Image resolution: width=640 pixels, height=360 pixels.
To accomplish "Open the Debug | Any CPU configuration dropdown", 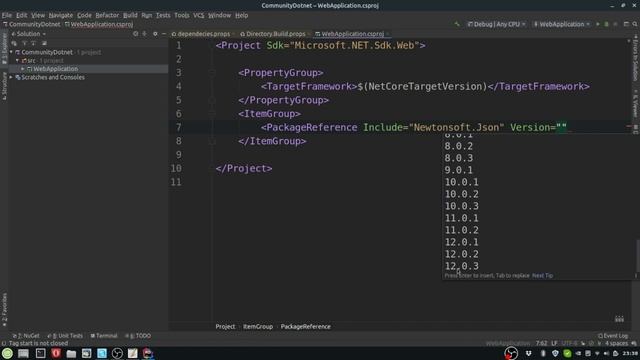I will 496,24.
